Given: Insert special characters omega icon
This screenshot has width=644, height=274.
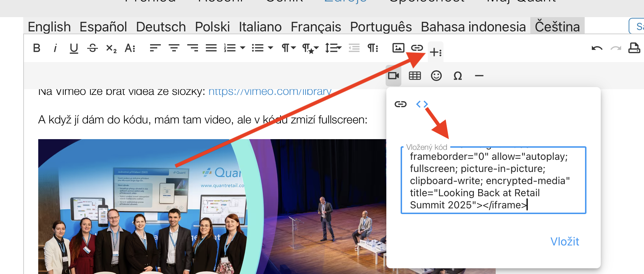Looking at the screenshot, I should click(457, 76).
